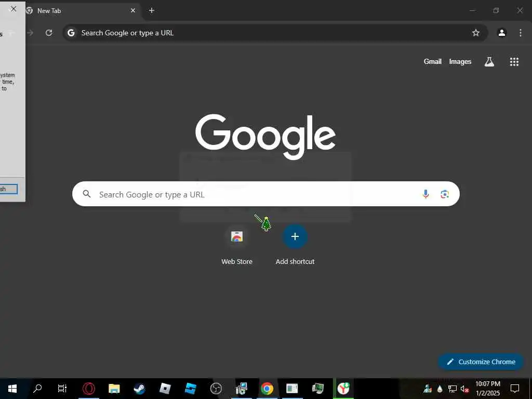Switch to installer setup icon in taskbar
The width and height of the screenshot is (532, 399).
tap(242, 389)
